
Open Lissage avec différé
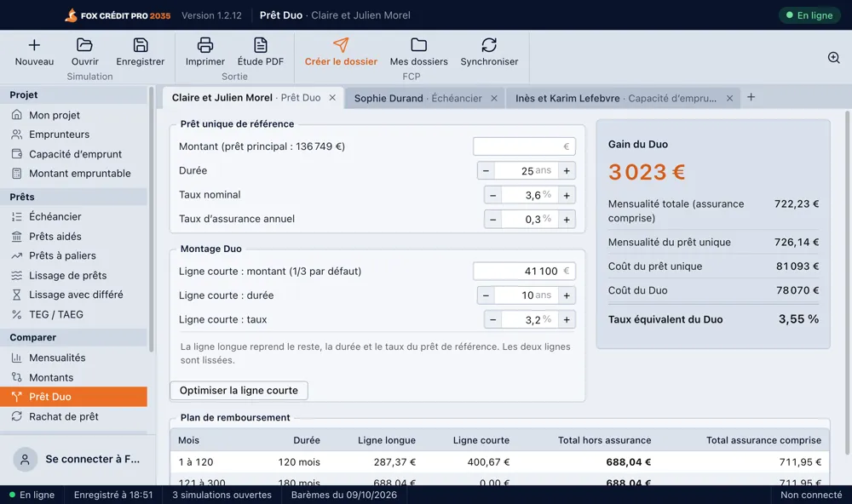click(74, 295)
